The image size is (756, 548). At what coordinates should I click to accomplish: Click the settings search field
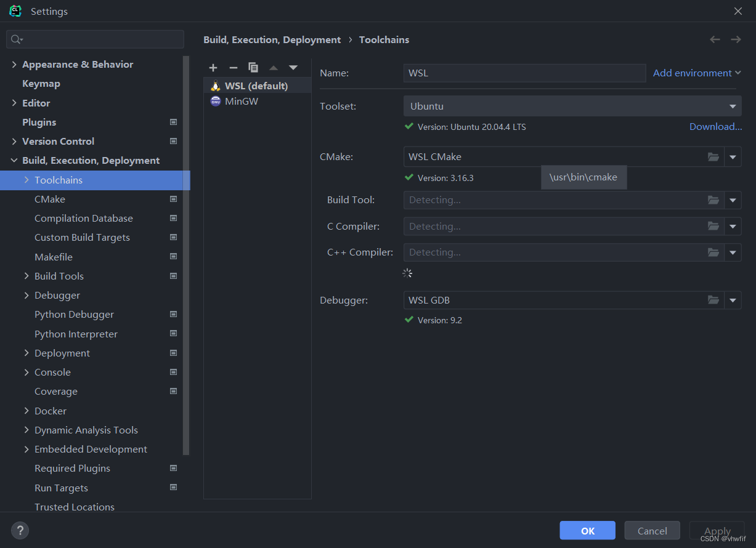tap(95, 39)
